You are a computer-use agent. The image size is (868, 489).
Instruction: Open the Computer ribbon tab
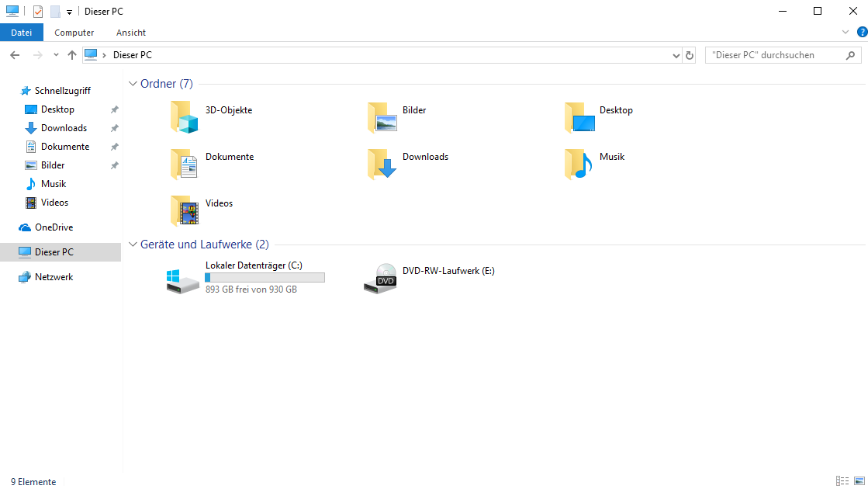74,33
